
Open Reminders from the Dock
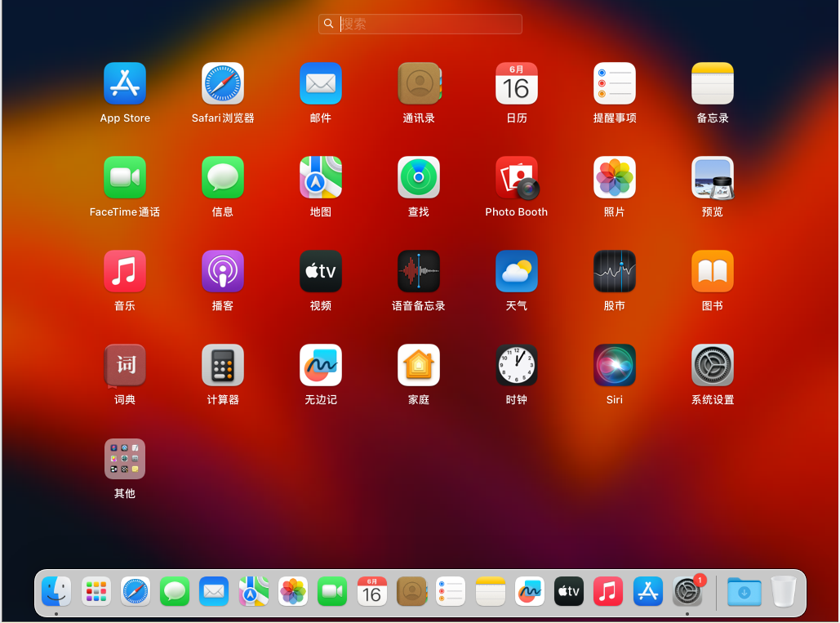pos(451,591)
